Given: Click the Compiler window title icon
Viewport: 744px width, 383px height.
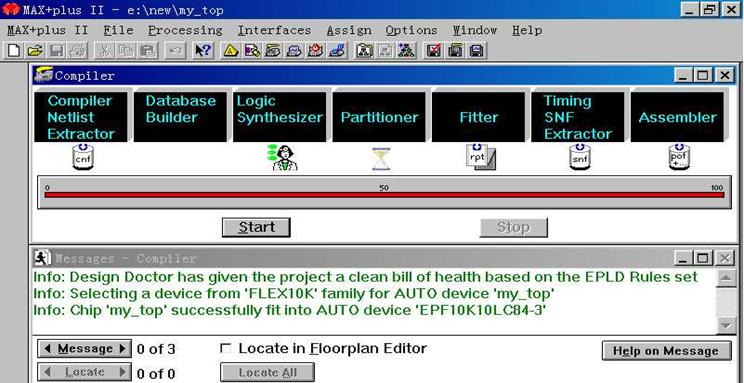Looking at the screenshot, I should coord(44,75).
